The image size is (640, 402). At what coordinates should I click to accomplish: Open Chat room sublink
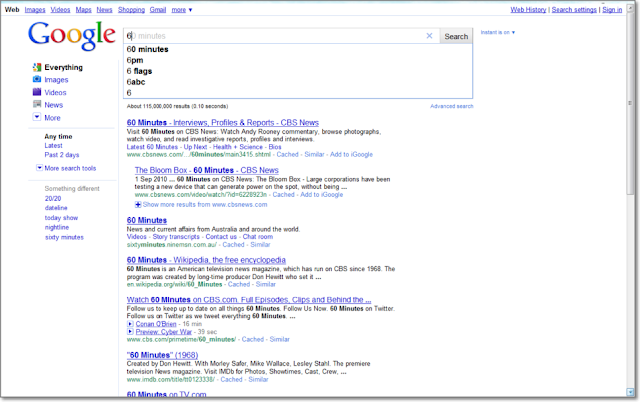pyautogui.click(x=258, y=237)
